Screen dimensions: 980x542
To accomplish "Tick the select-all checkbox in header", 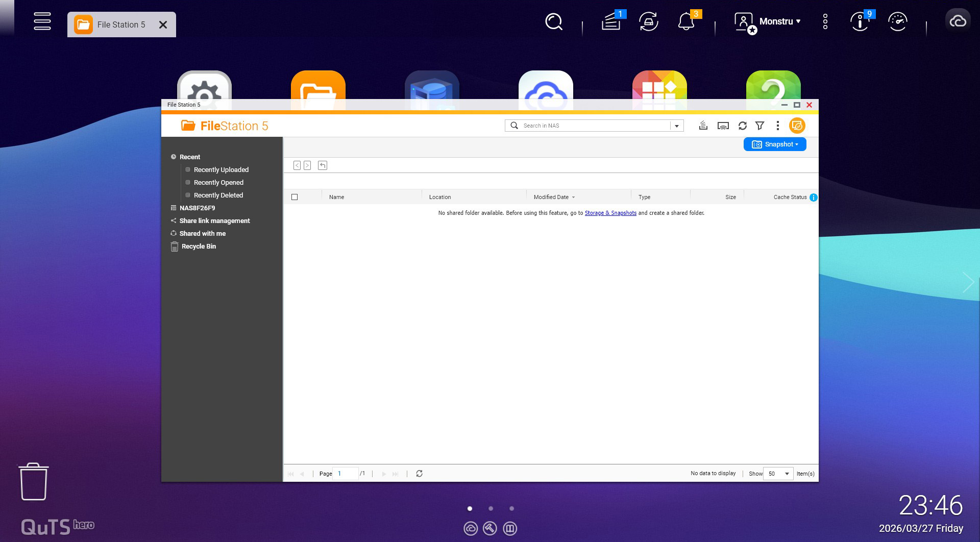I will 295,197.
